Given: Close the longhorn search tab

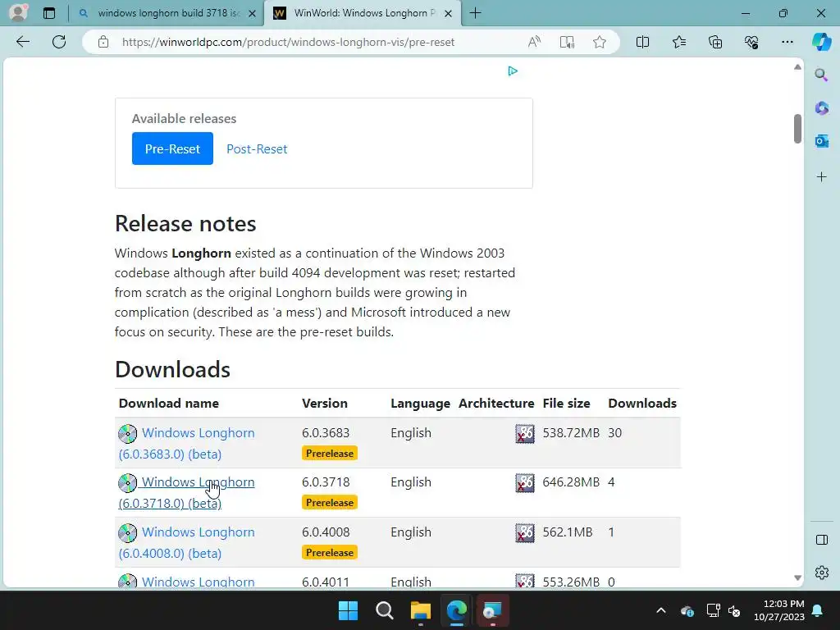Looking at the screenshot, I should pyautogui.click(x=252, y=13).
